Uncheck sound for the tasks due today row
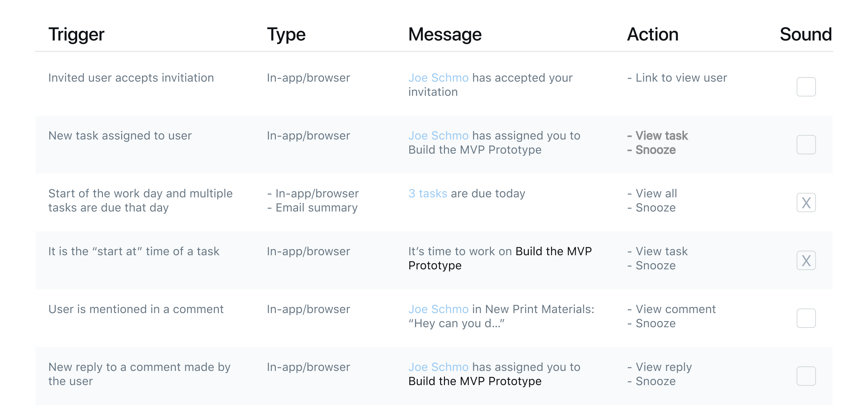The height and width of the screenshot is (405, 868). click(x=806, y=203)
